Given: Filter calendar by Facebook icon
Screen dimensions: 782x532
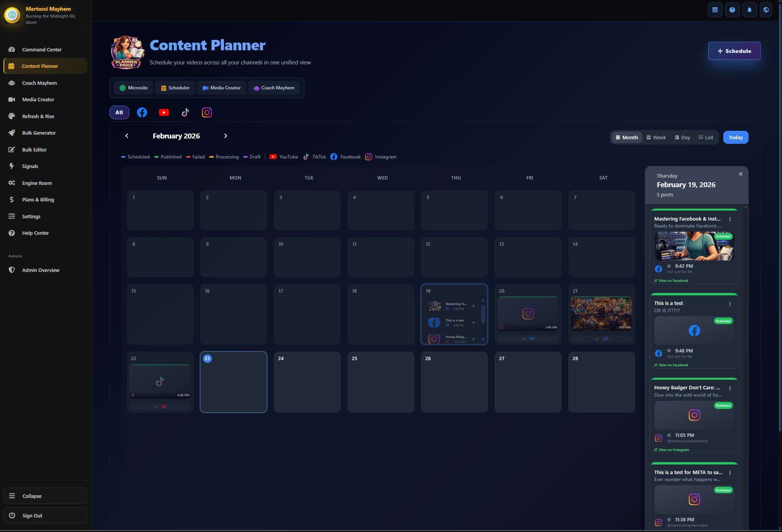Looking at the screenshot, I should tap(142, 112).
